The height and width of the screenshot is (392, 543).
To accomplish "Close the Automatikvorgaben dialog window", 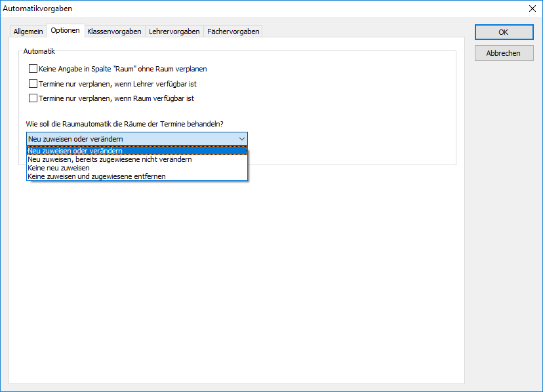I will (533, 9).
